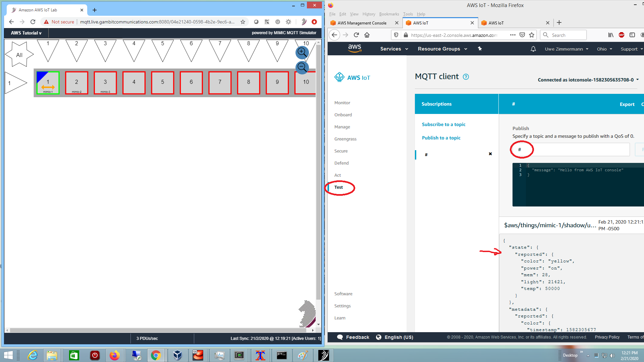Open new Firefox tab
Viewport: 644px width, 362px height.
559,23
